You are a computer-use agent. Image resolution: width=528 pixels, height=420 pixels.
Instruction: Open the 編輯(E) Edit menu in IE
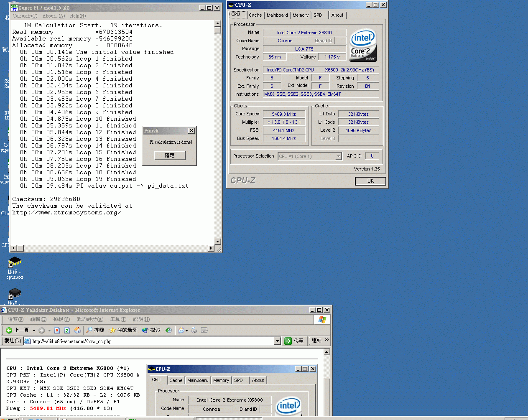(x=38, y=319)
